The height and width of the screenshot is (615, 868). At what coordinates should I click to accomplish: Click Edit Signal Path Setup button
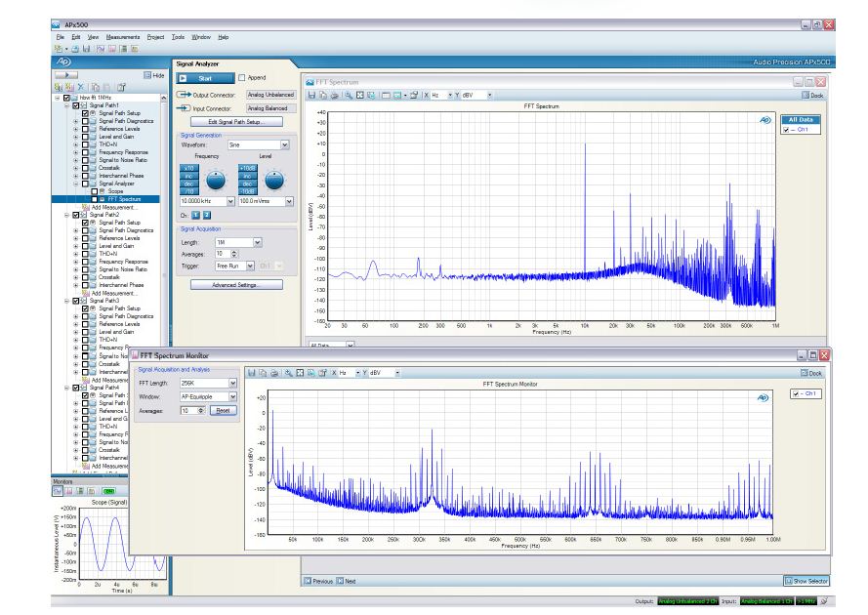(x=236, y=122)
